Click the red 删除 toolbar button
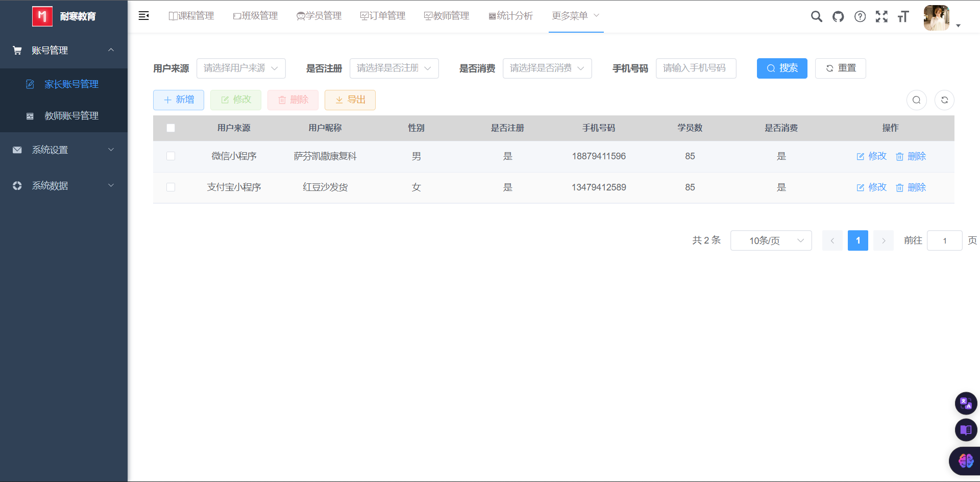Viewport: 980px width, 482px height. tap(293, 100)
